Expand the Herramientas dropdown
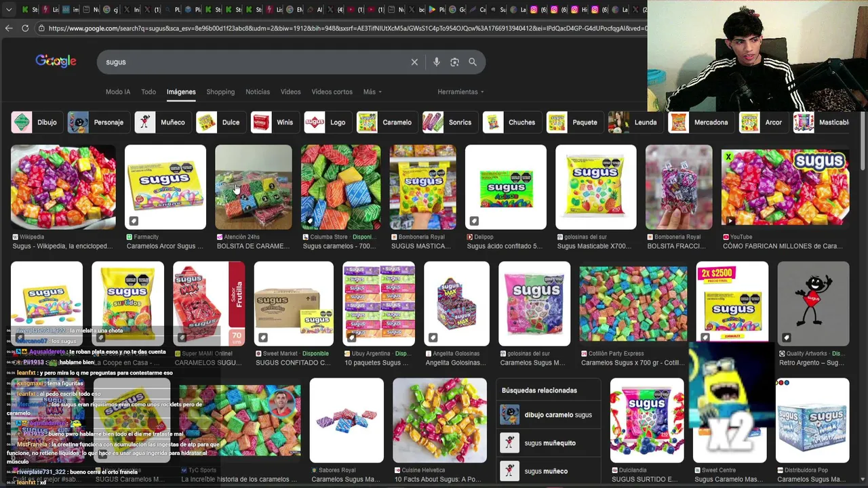The image size is (868, 488). coord(460,91)
